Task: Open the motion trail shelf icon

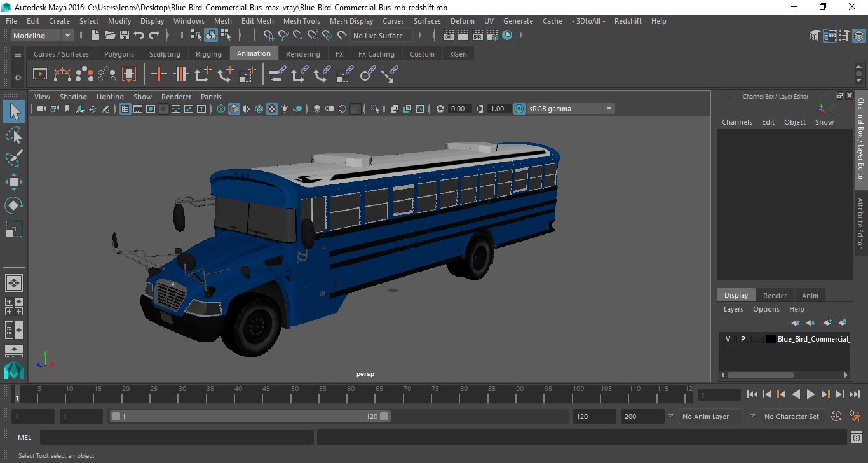Action: coord(62,74)
